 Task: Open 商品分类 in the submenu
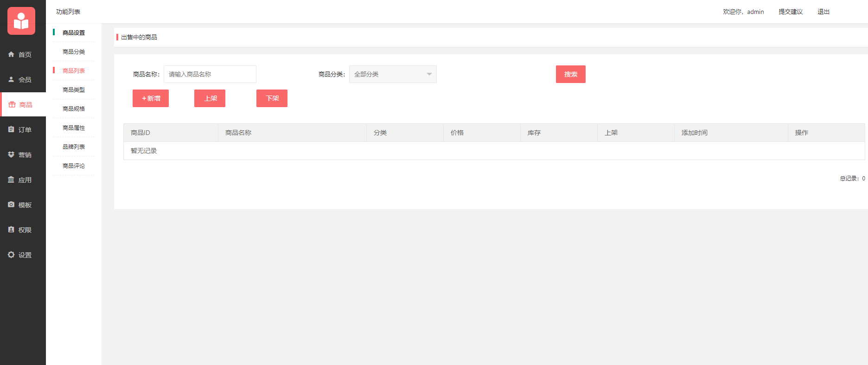tap(74, 51)
